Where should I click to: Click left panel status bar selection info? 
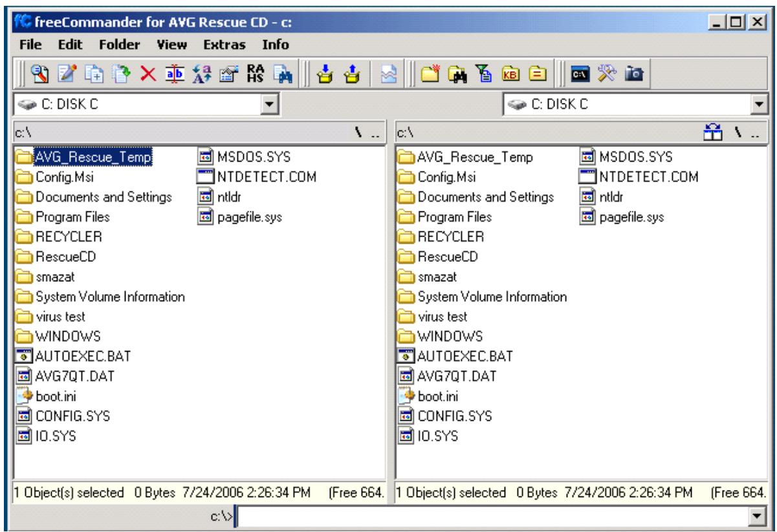(x=200, y=494)
